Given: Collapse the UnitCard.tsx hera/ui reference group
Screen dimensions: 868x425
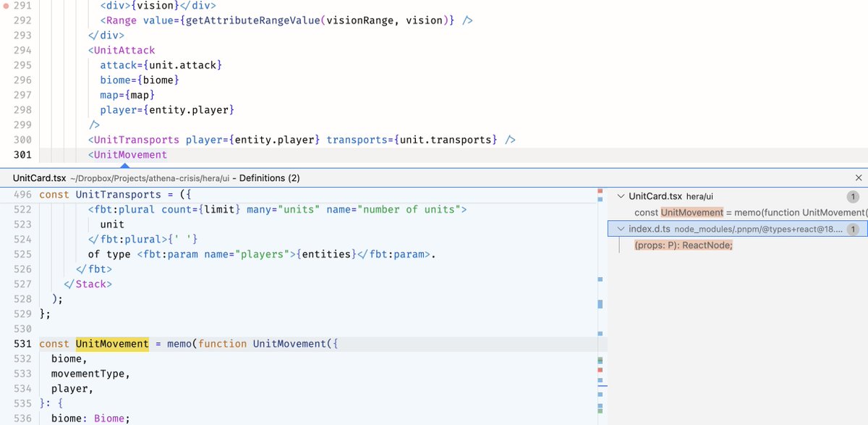Looking at the screenshot, I should point(621,196).
